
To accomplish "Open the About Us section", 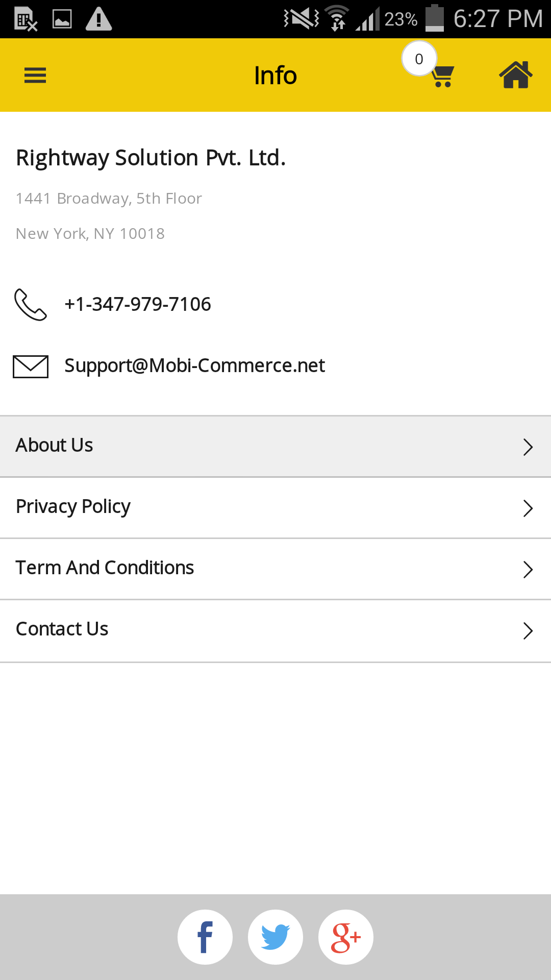I will click(55, 446).
